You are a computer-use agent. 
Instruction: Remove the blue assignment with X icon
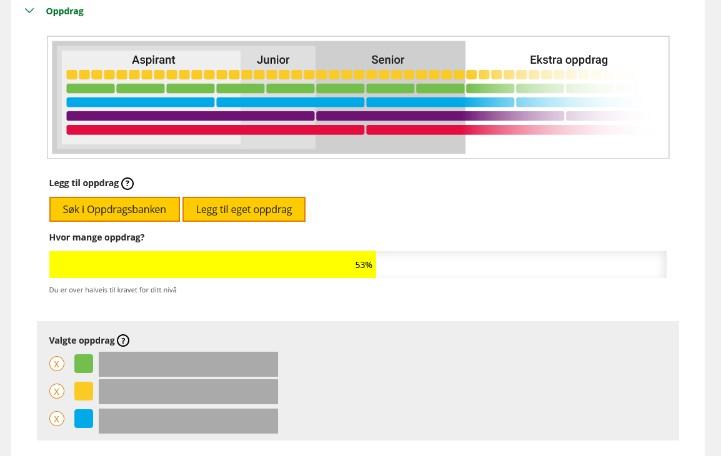[x=57, y=418]
